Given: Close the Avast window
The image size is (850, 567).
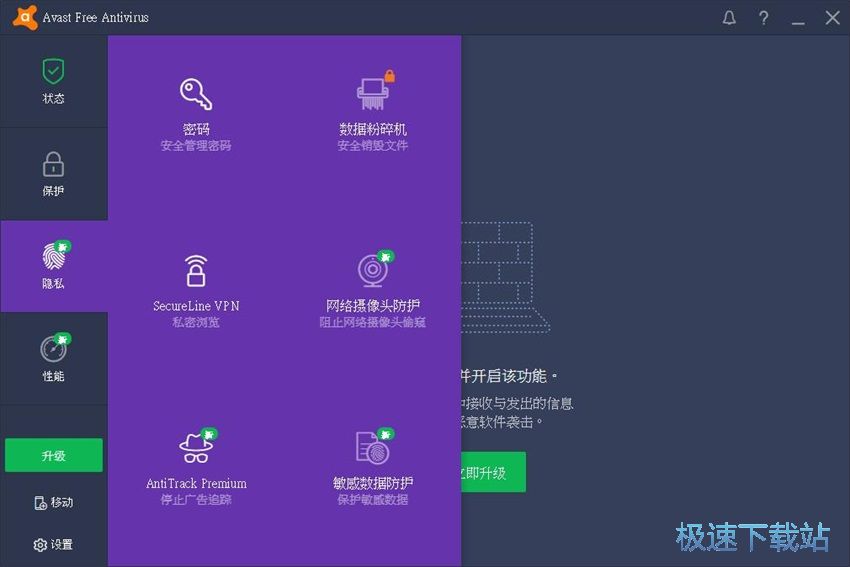Looking at the screenshot, I should (833, 18).
